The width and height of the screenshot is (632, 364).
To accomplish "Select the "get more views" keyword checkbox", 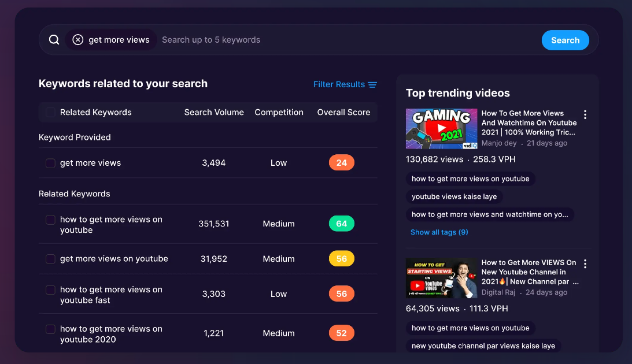I will pyautogui.click(x=50, y=162).
